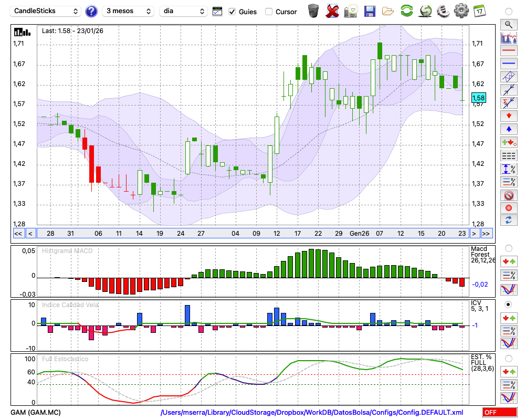
Task: Select the magnifying glass zoom tool
Action: click(x=508, y=24)
